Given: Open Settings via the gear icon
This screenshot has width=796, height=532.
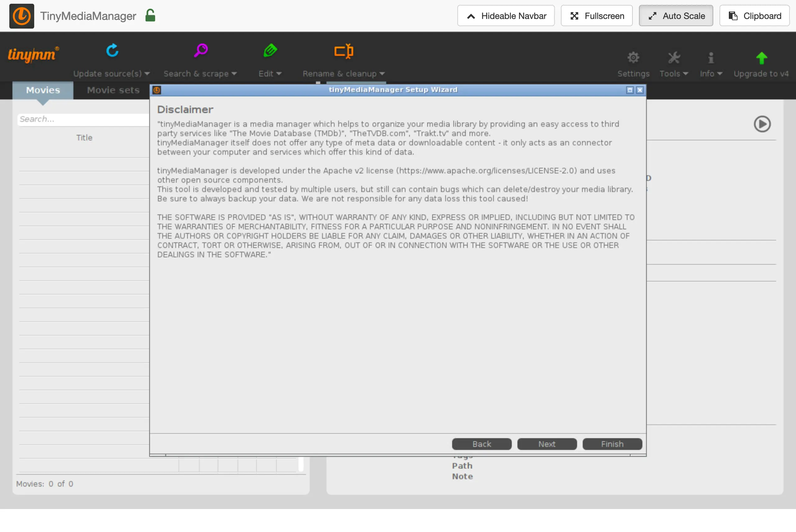Looking at the screenshot, I should (x=633, y=58).
